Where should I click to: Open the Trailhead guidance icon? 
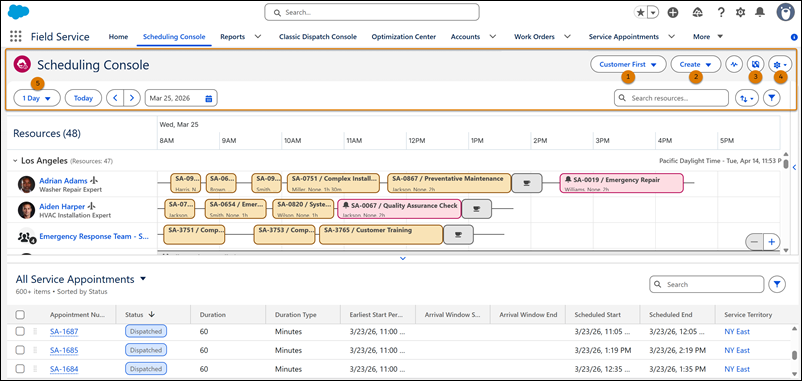pyautogui.click(x=698, y=13)
